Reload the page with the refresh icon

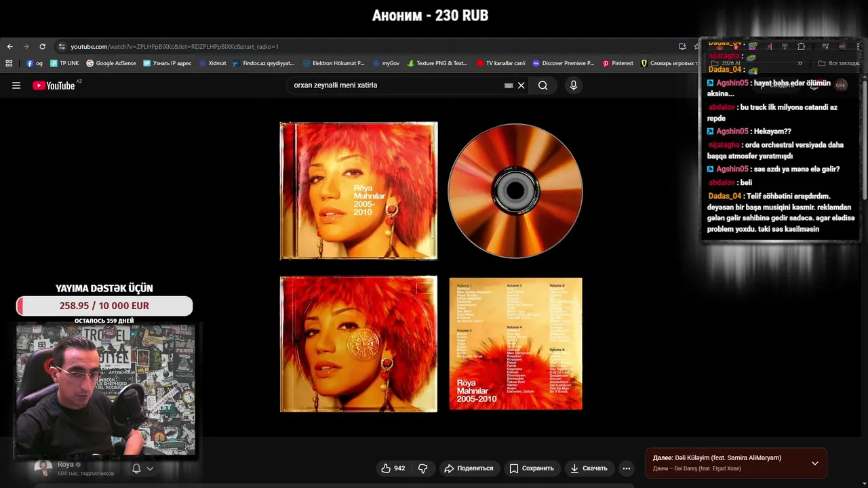tap(42, 47)
